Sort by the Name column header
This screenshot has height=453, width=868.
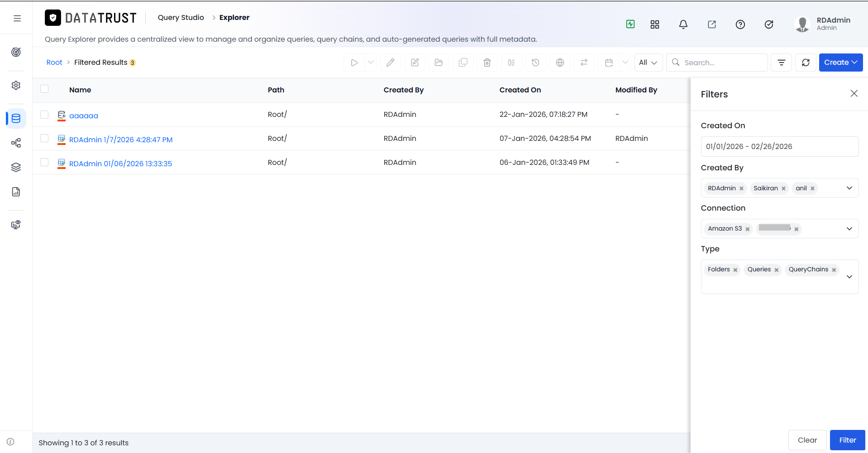point(80,90)
